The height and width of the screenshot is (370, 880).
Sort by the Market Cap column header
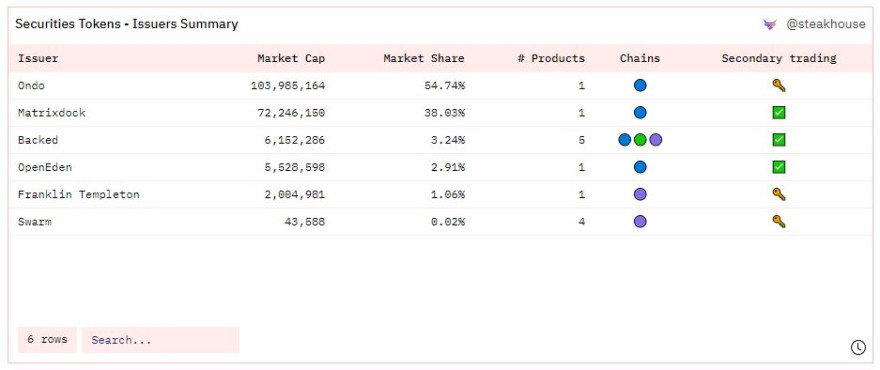point(291,58)
